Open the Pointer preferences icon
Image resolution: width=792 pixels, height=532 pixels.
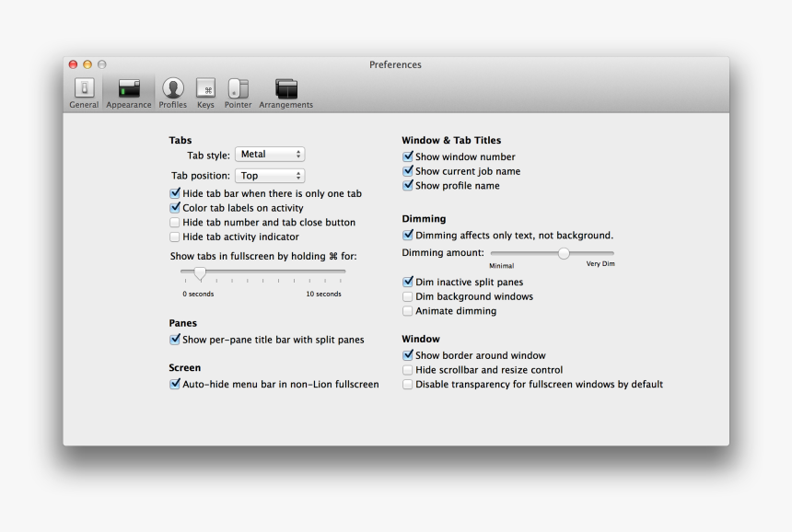(x=238, y=88)
